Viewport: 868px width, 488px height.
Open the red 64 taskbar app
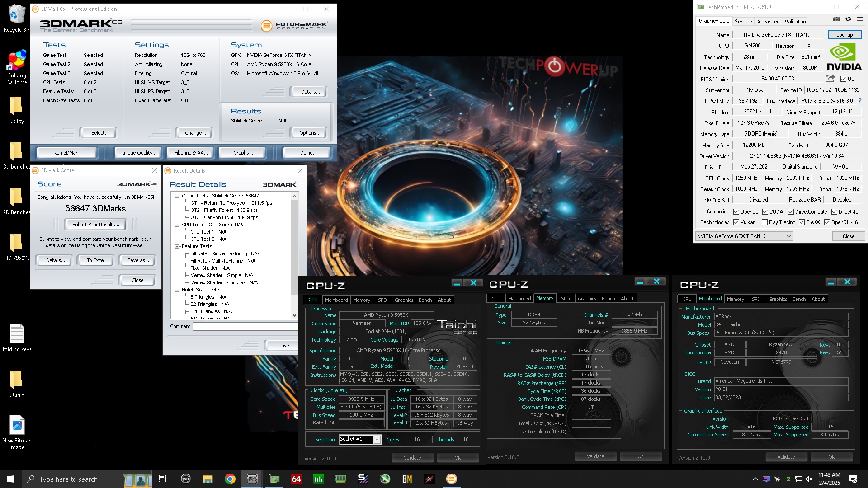click(x=297, y=479)
